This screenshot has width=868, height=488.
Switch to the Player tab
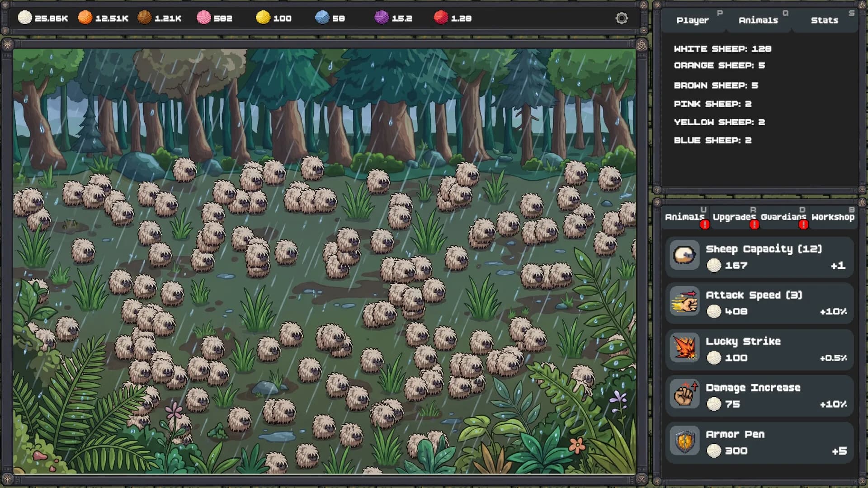point(693,20)
